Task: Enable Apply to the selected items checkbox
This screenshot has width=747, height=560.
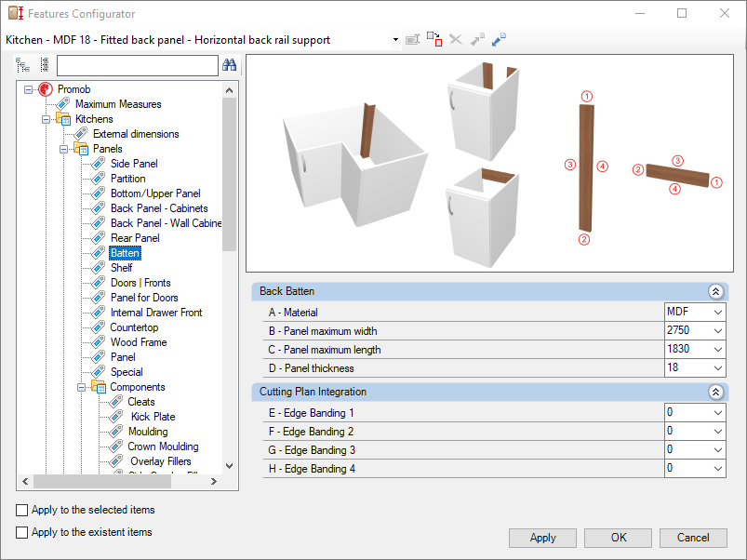Action: pos(22,510)
